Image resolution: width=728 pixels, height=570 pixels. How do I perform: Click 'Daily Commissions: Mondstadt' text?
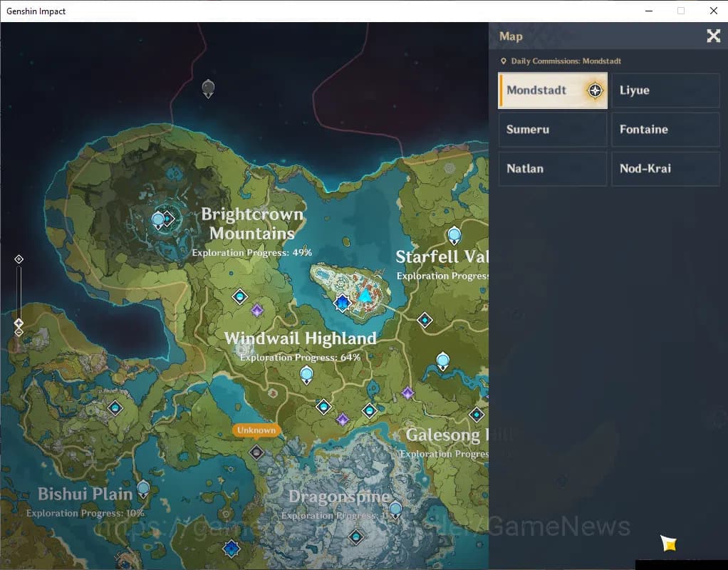(x=566, y=61)
